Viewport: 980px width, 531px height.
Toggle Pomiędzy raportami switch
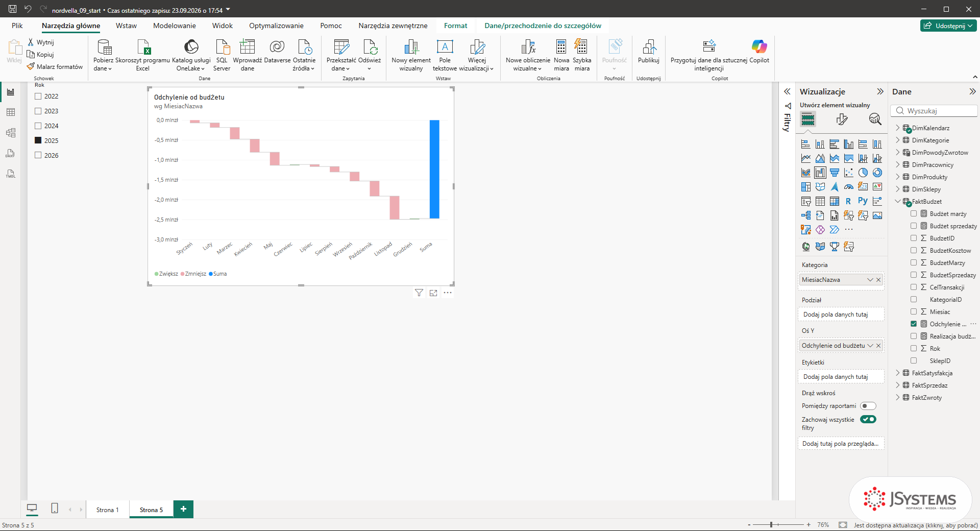click(868, 406)
